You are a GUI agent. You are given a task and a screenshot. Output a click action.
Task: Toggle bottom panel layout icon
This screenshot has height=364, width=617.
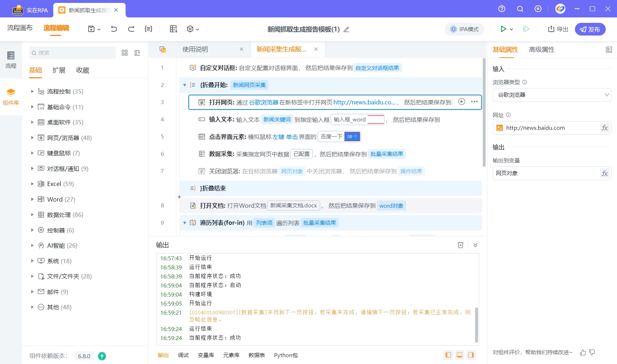[459, 355]
